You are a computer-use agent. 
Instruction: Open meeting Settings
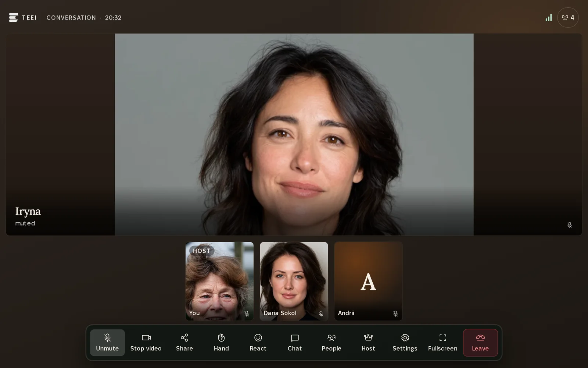(x=405, y=343)
